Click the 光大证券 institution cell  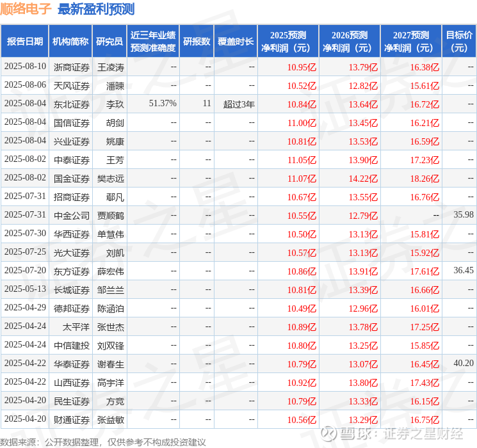[x=72, y=253]
